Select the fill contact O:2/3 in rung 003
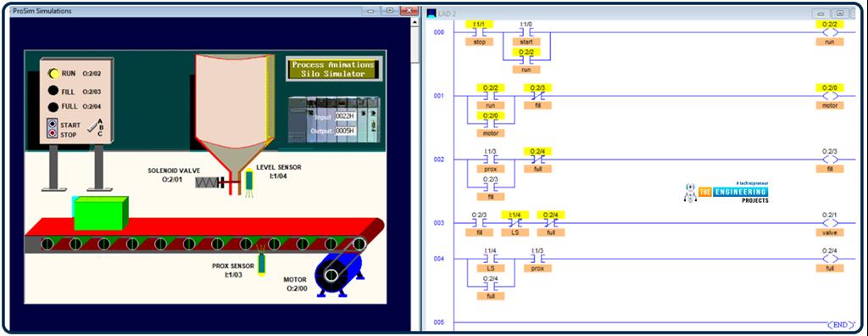Image resolution: width=868 pixels, height=336 pixels. [480, 223]
